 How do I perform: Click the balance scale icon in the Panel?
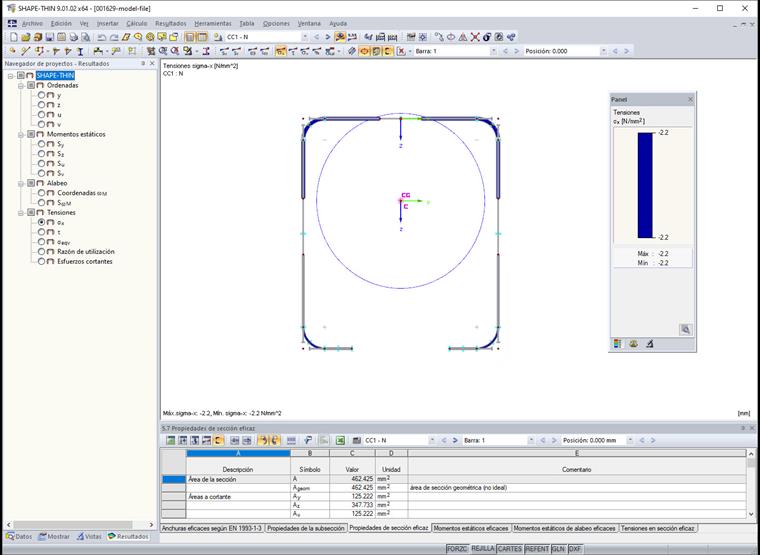pos(633,344)
